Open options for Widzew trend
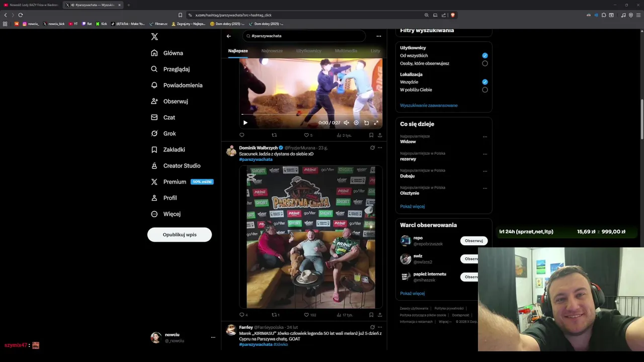Screen dimensions: 644x362 click(485, 137)
